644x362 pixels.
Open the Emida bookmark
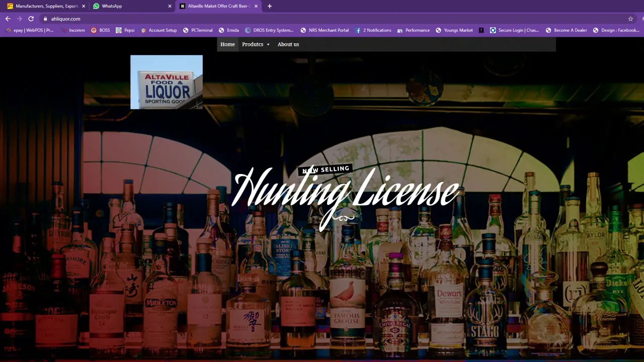pyautogui.click(x=229, y=30)
